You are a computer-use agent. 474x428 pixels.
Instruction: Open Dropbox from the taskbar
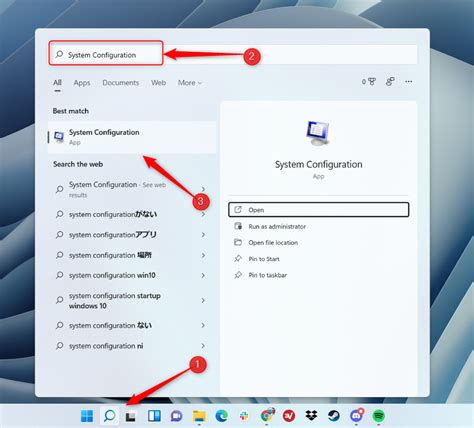point(311,415)
